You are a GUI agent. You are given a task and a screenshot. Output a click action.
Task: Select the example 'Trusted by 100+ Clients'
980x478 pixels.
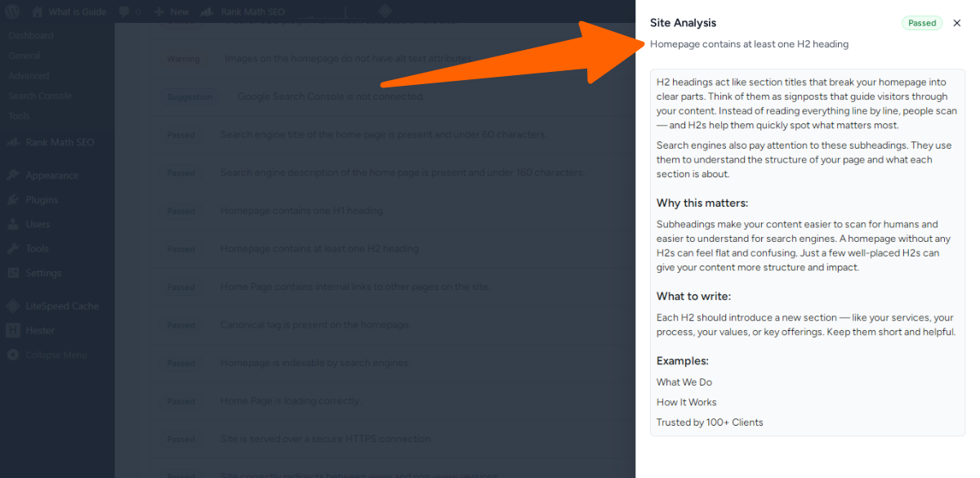(x=710, y=422)
